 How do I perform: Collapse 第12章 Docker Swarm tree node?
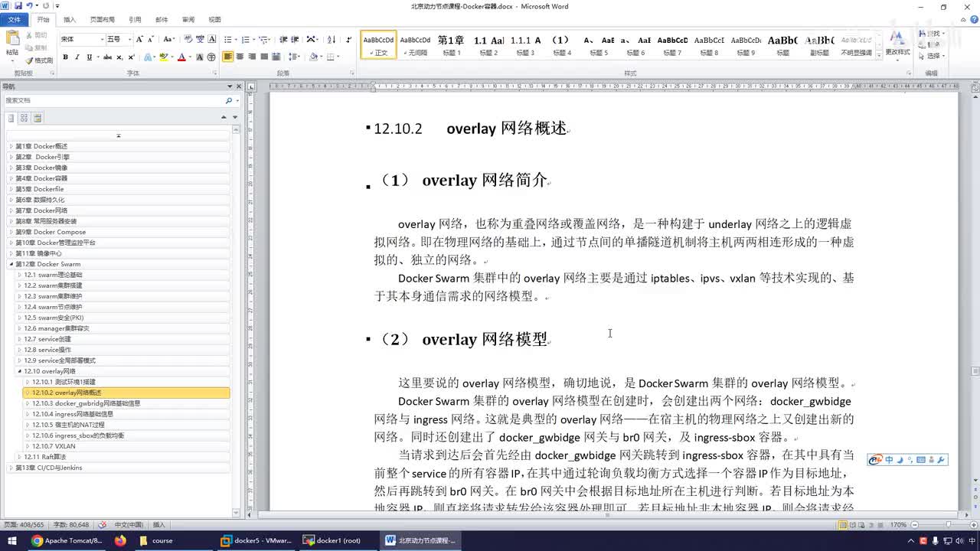click(x=11, y=264)
